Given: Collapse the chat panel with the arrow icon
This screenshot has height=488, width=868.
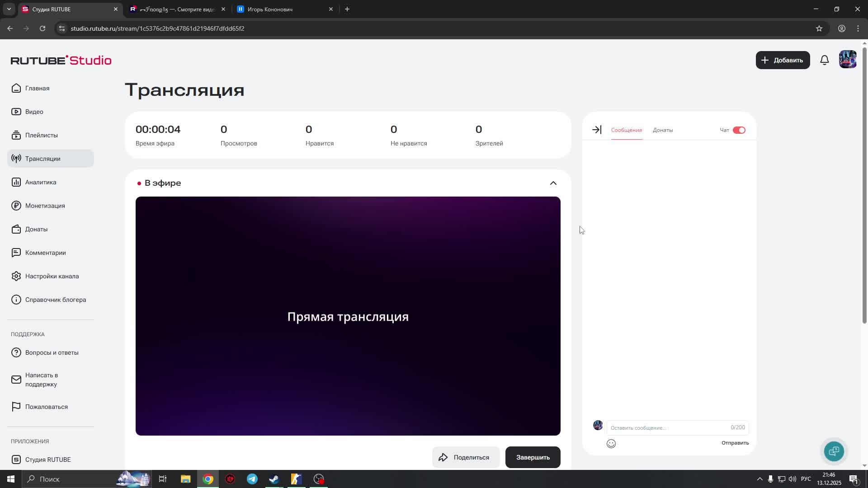Looking at the screenshot, I should click(596, 130).
